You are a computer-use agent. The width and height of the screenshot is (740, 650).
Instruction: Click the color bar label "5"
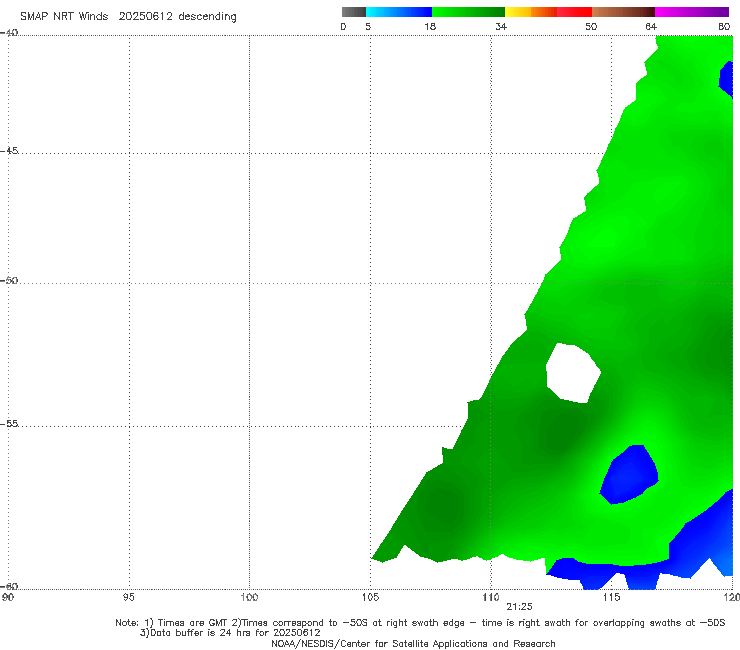click(368, 26)
